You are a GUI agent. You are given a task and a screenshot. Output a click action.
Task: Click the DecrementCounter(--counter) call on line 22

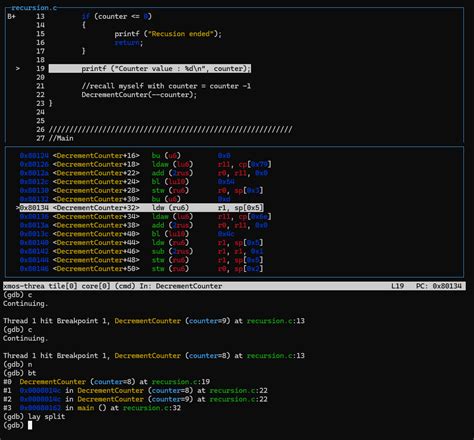139,95
